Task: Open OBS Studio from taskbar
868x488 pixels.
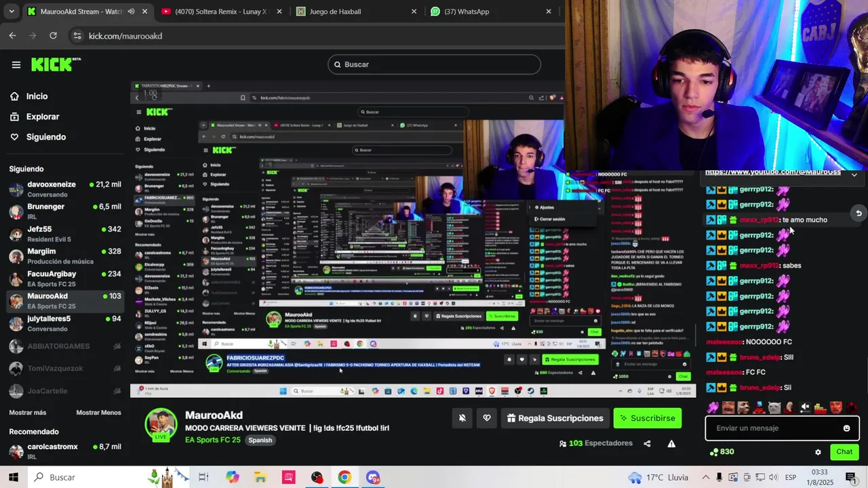Action: [x=317, y=477]
